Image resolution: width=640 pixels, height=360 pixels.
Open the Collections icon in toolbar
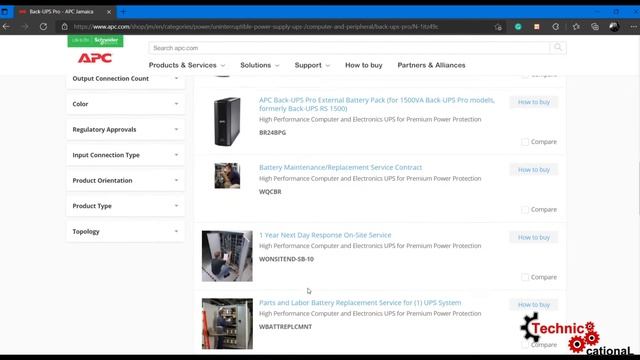595,27
